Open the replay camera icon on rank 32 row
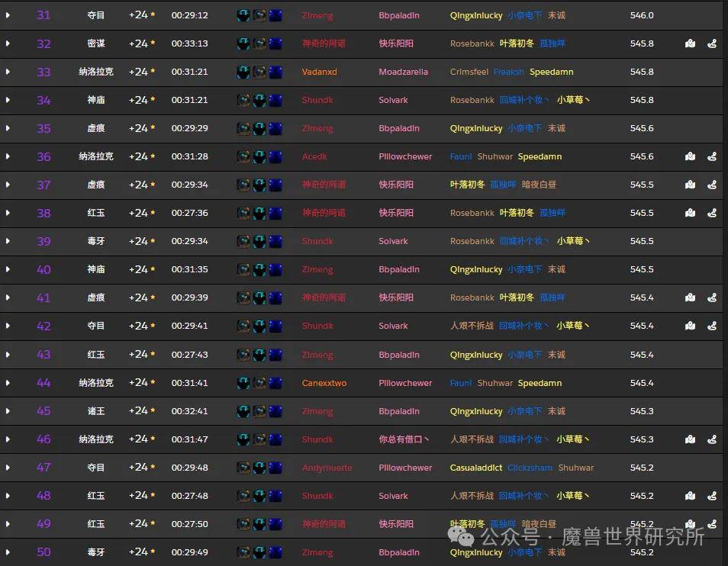The height and width of the screenshot is (566, 728). point(691,43)
